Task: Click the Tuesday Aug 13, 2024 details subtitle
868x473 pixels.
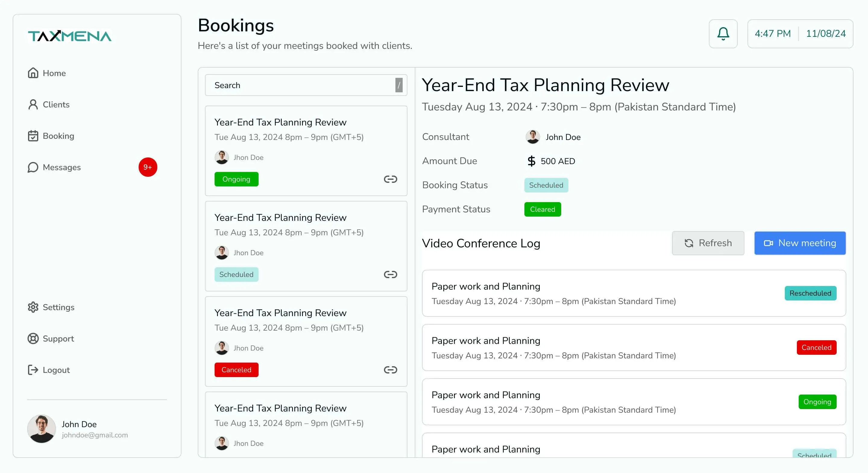Action: pyautogui.click(x=579, y=106)
